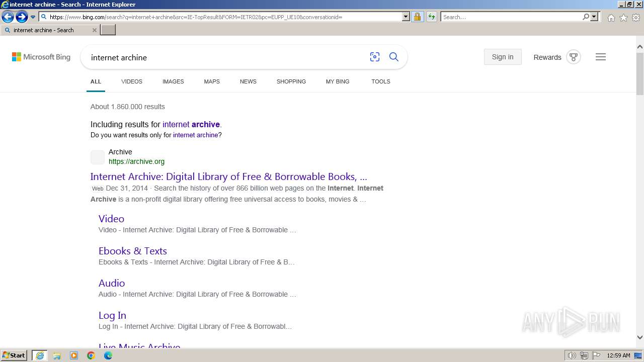The width and height of the screenshot is (644, 362).
Task: Open the Favorites star icon
Action: pyautogui.click(x=623, y=18)
